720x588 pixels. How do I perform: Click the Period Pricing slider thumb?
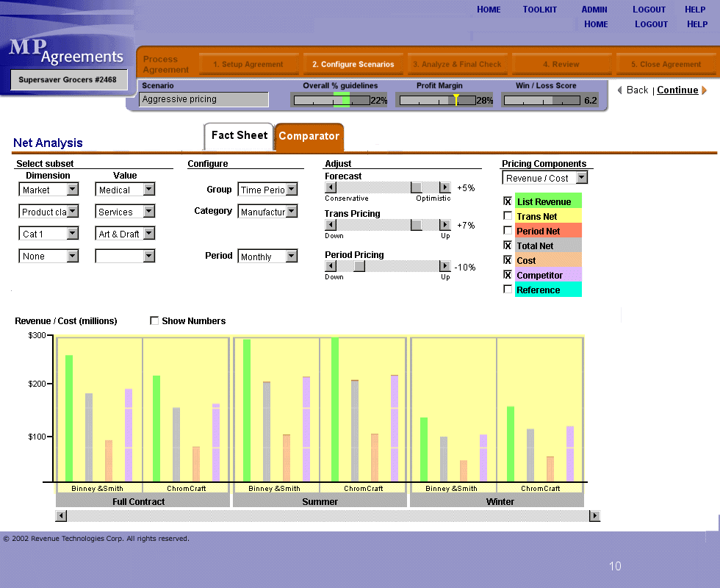[359, 266]
